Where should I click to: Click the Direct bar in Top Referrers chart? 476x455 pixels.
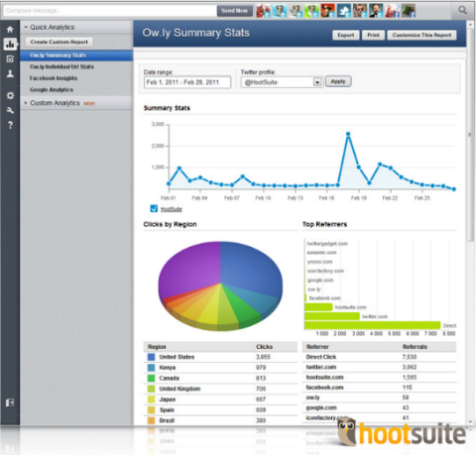point(373,325)
